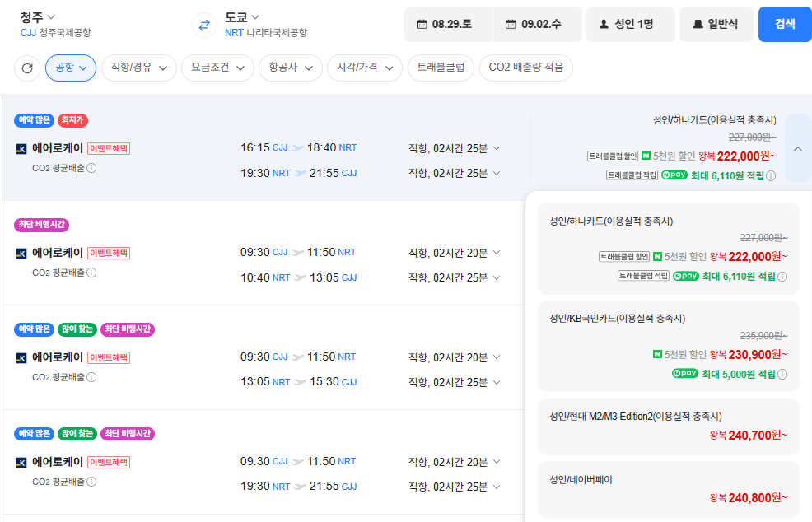Click CO2 info icon in the 10:40 return row
This screenshot has height=522, width=812.
91,273
